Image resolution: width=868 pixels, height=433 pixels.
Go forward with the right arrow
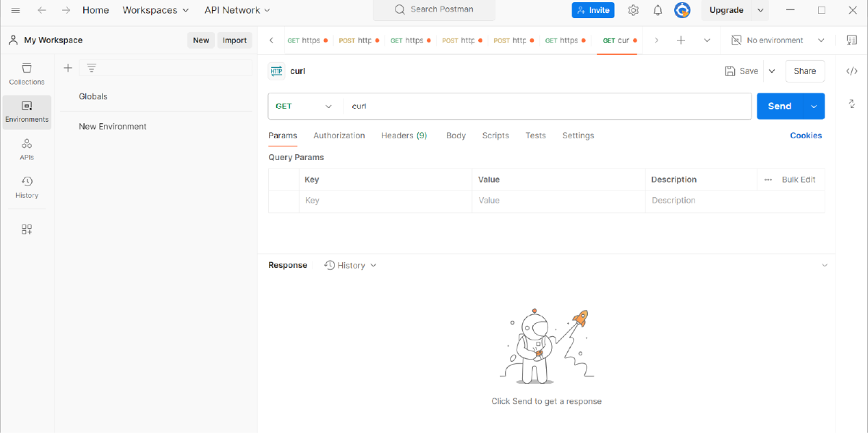[66, 10]
